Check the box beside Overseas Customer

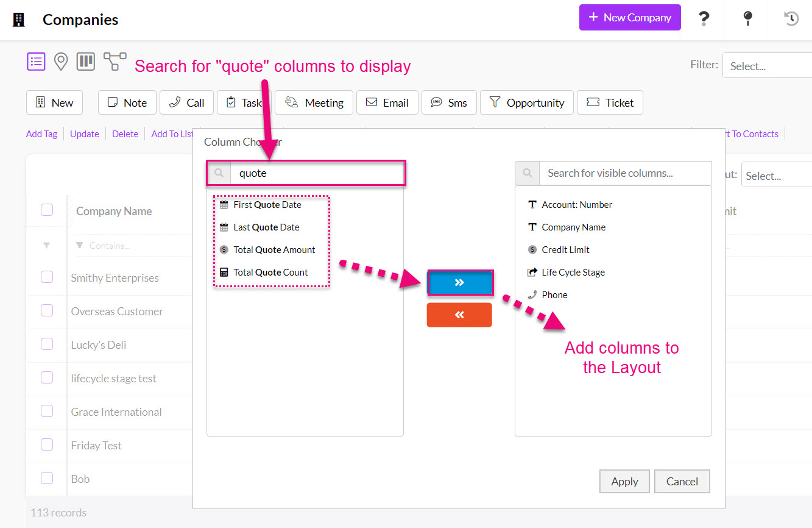[47, 310]
